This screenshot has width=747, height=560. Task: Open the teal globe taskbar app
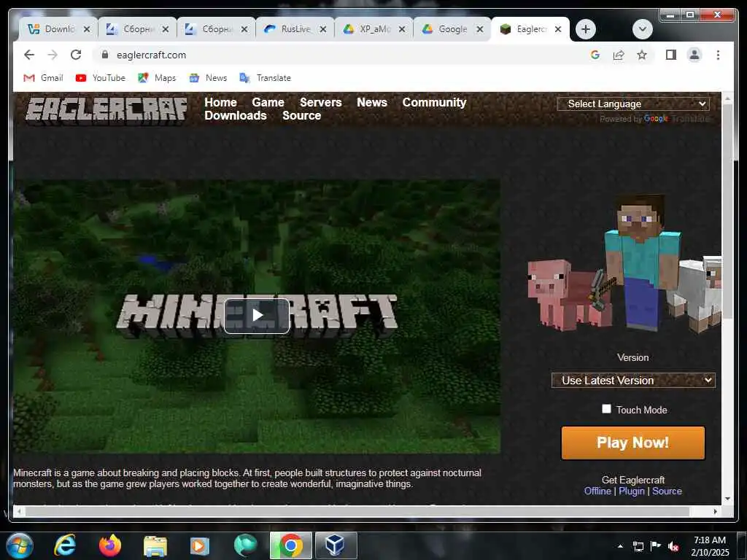point(245,545)
